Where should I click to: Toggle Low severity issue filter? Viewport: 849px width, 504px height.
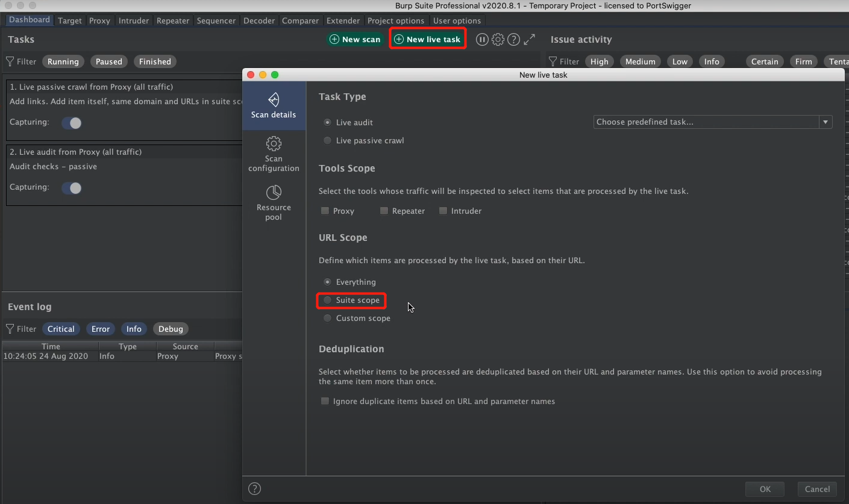[x=680, y=61]
